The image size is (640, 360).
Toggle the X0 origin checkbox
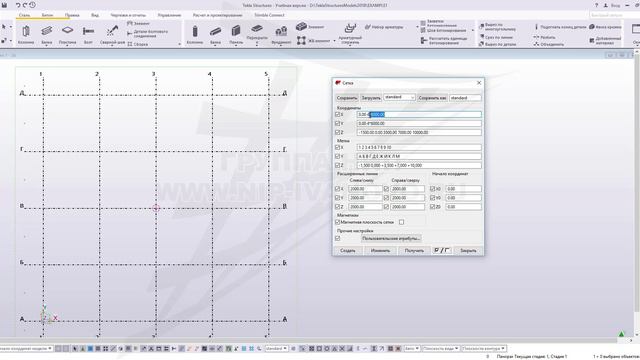click(x=433, y=189)
